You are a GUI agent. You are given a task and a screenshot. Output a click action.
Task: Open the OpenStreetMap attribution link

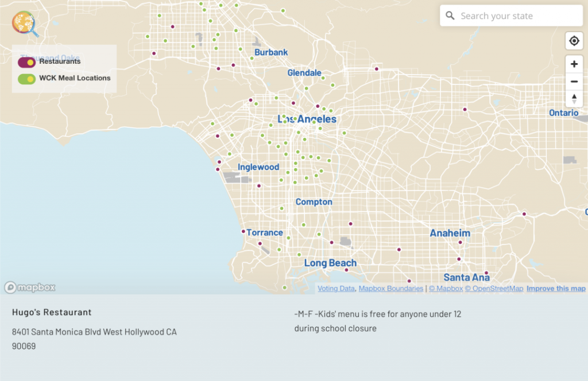(x=494, y=289)
